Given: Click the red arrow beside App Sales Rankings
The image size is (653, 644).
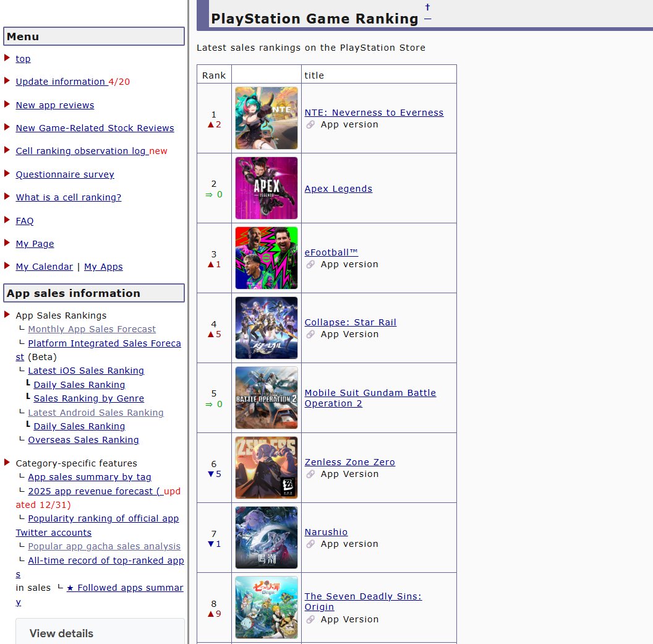Looking at the screenshot, I should click(x=7, y=314).
